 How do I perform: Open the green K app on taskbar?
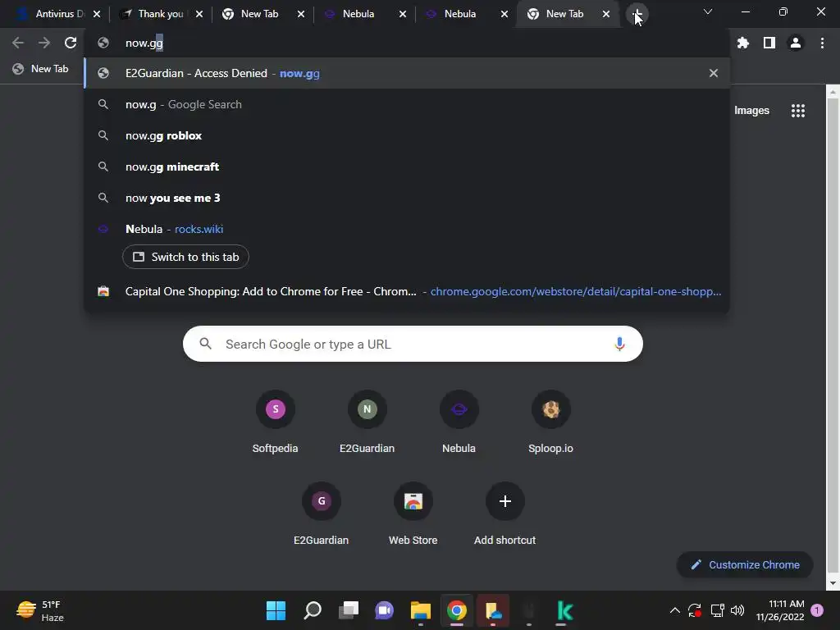coord(565,610)
